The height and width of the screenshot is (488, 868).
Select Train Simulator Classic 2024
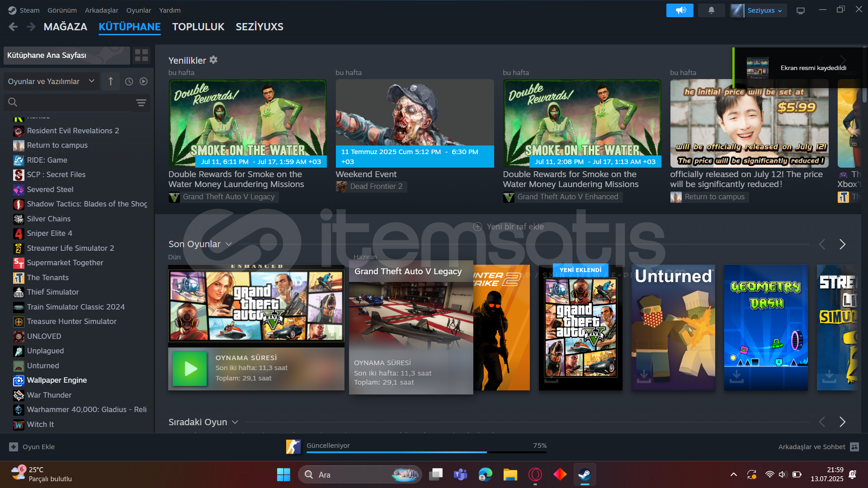click(x=76, y=307)
